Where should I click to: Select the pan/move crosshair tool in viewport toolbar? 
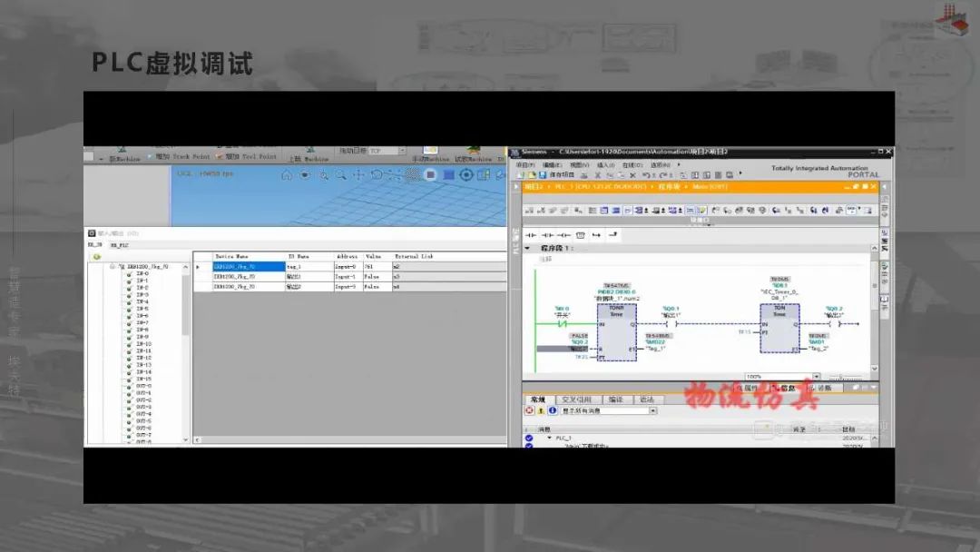pyautogui.click(x=358, y=175)
